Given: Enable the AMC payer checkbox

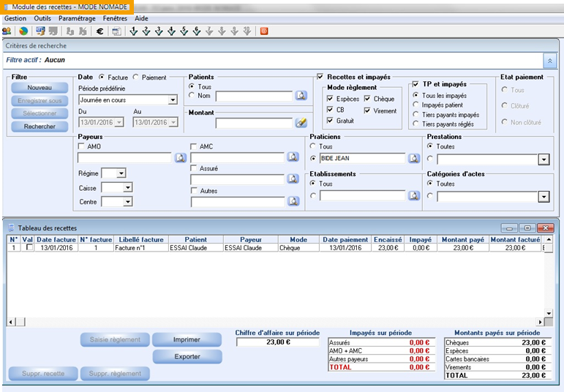Looking at the screenshot, I should (194, 147).
